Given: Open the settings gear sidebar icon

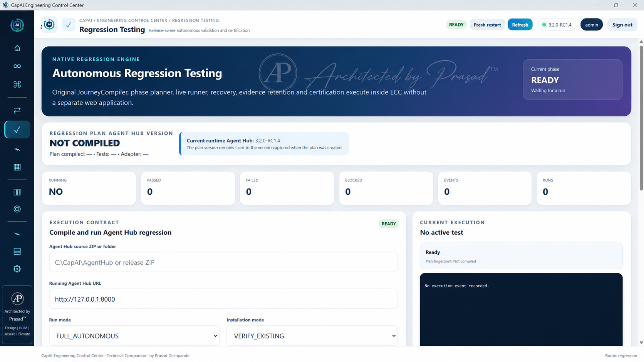Looking at the screenshot, I should (17, 269).
